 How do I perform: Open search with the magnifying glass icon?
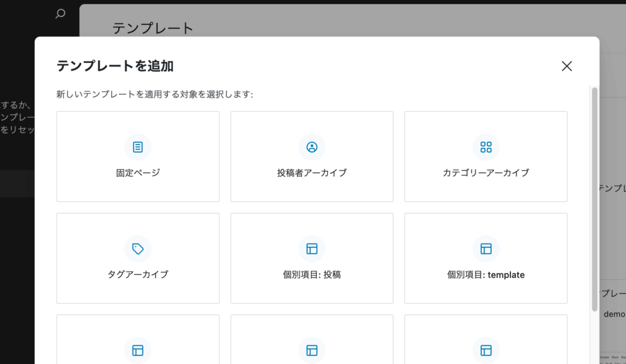pos(60,13)
